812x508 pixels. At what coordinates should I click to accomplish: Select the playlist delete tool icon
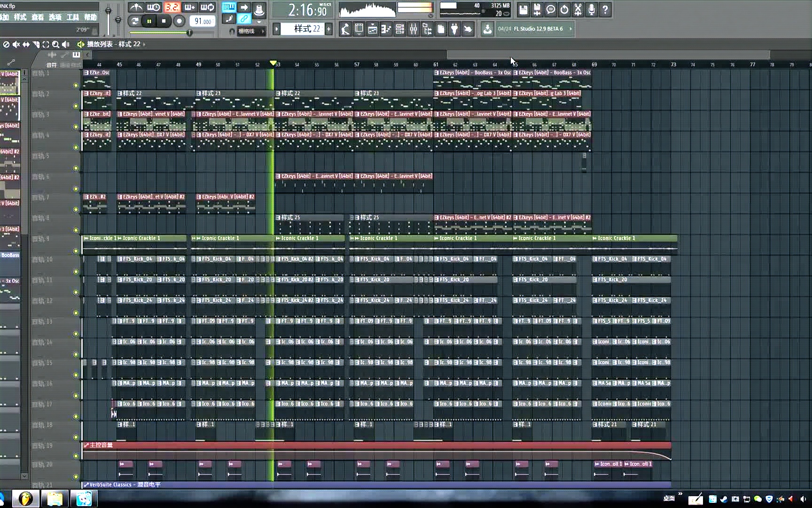pos(6,44)
